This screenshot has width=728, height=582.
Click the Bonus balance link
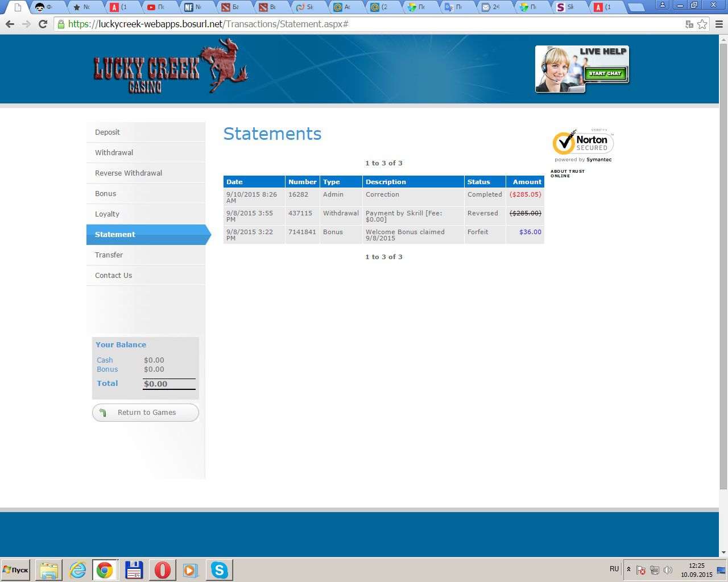point(107,369)
